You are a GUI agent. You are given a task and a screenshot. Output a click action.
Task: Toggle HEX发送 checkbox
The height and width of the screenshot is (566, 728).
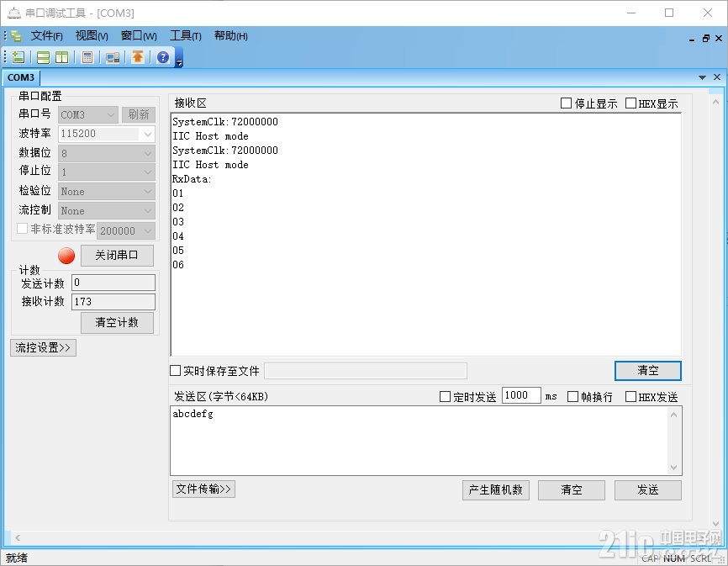tap(630, 396)
